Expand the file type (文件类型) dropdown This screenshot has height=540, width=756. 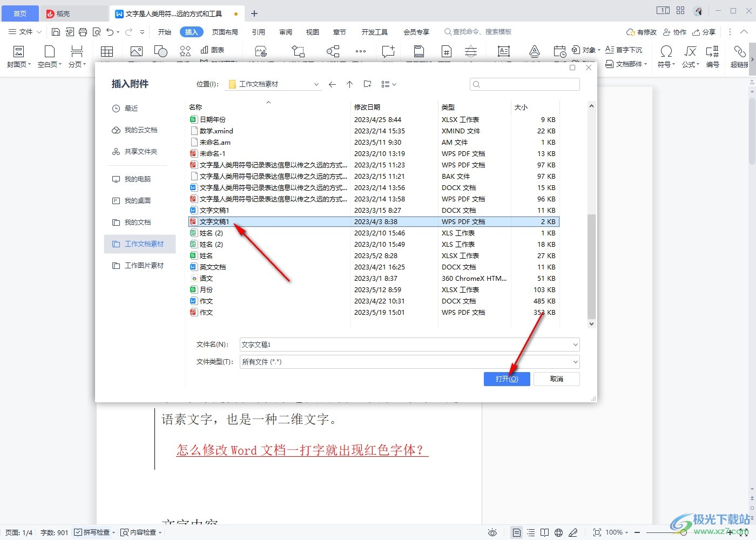pos(575,362)
